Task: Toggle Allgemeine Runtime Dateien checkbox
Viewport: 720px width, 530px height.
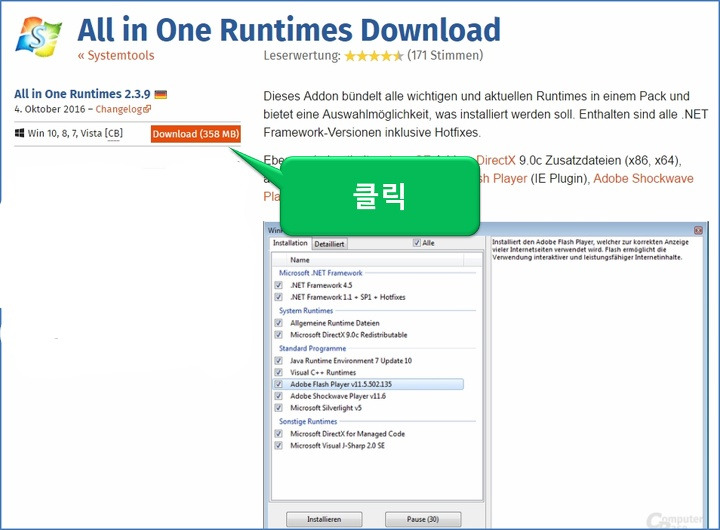Action: (x=278, y=323)
